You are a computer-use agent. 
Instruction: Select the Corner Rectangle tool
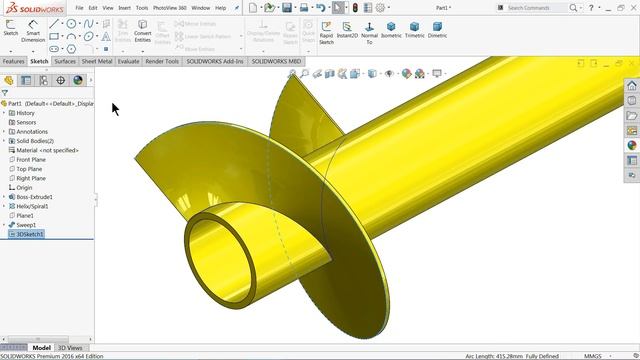[x=54, y=36]
